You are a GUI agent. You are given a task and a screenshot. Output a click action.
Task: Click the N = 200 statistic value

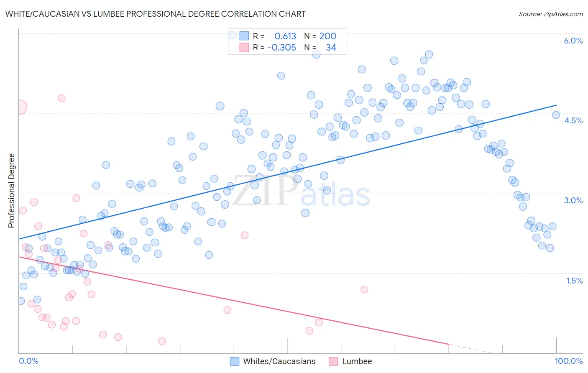320,36
